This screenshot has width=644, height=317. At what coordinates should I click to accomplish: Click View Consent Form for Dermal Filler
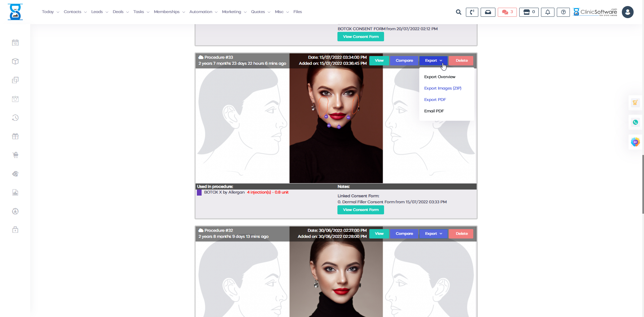[x=361, y=210]
